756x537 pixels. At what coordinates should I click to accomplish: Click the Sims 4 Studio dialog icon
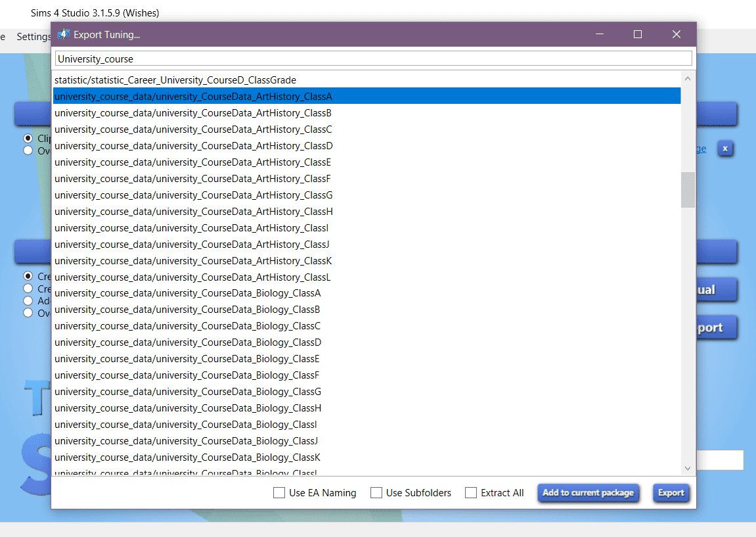point(63,34)
